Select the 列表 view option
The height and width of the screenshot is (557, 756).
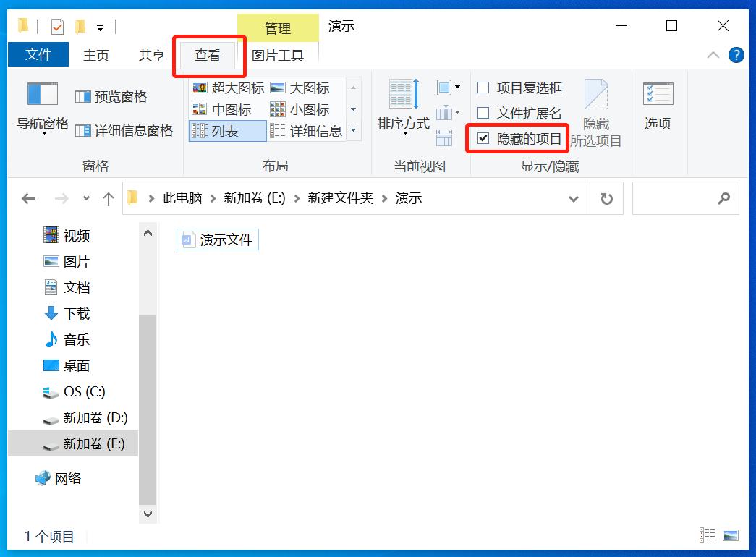(x=226, y=131)
